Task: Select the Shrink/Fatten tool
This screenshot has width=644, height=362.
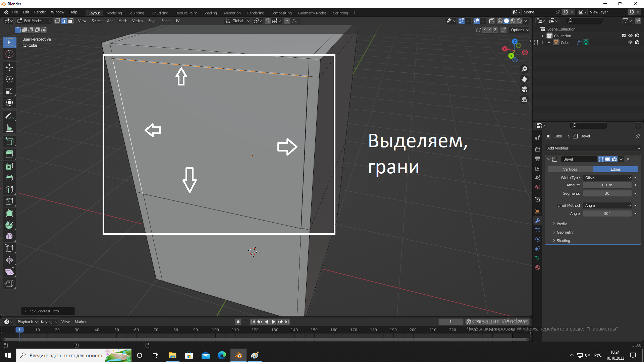Action: click(9, 260)
